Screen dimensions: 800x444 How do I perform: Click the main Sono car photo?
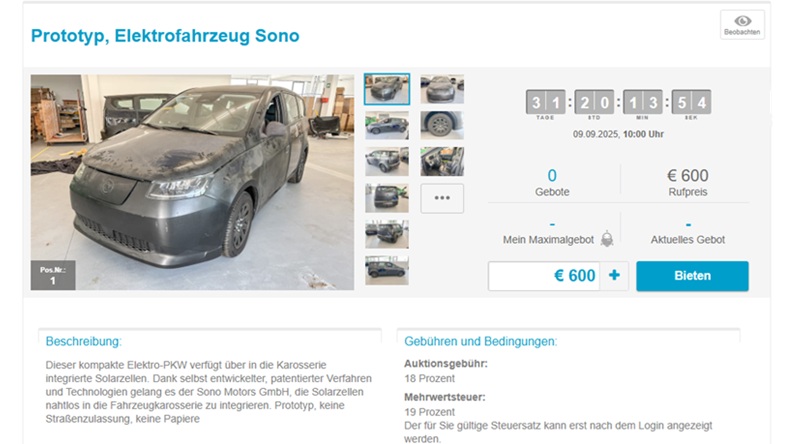coord(192,182)
